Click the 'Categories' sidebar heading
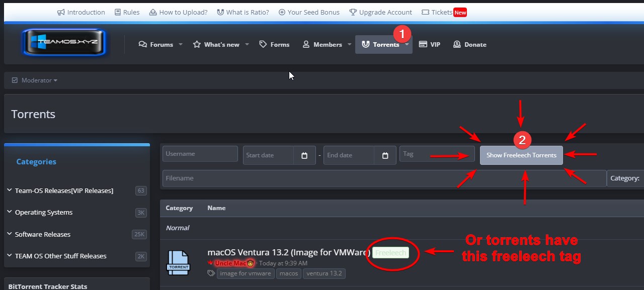Screen dimensions: 644x290 [x=36, y=162]
